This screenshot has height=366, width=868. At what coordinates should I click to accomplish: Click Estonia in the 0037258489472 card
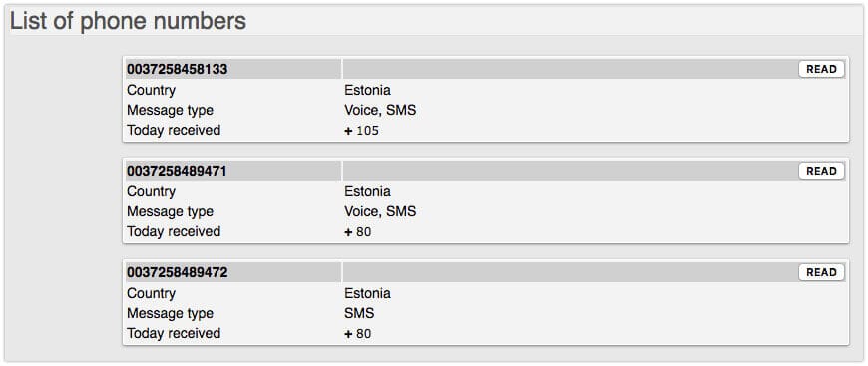click(367, 293)
